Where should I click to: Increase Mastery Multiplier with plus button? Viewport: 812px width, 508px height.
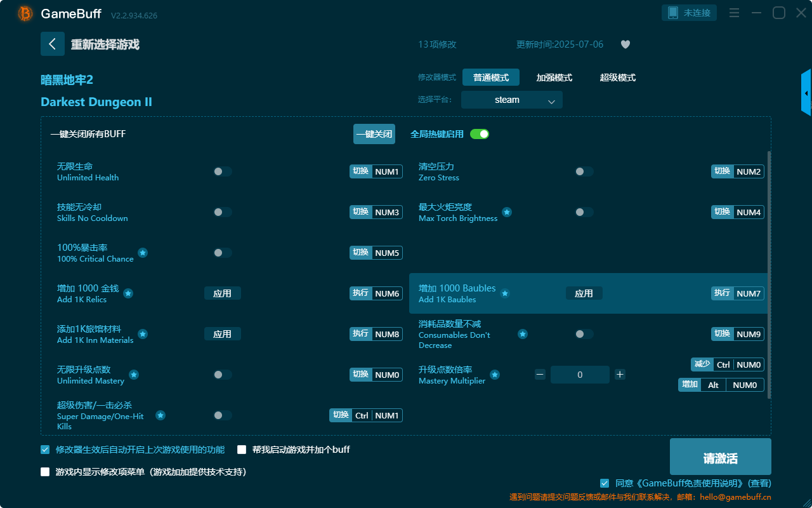620,375
